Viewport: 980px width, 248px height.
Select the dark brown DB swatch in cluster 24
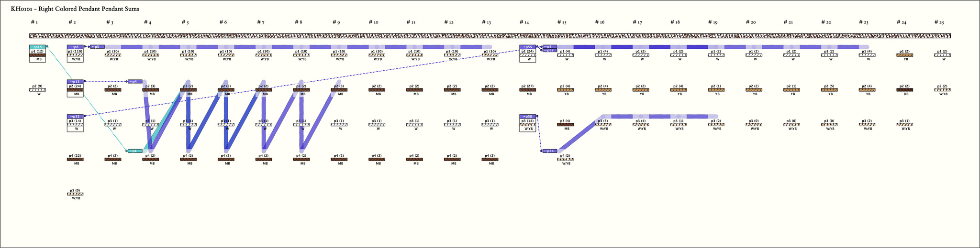905,90
